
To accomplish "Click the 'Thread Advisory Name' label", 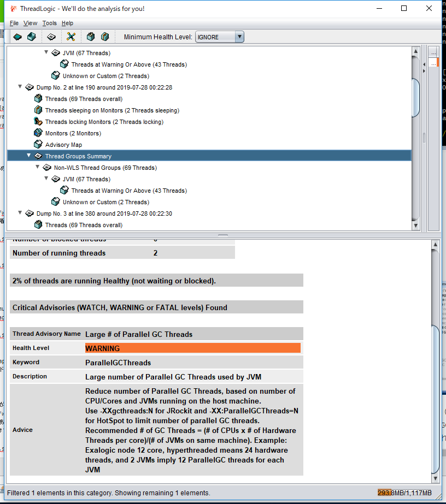I will (46, 334).
